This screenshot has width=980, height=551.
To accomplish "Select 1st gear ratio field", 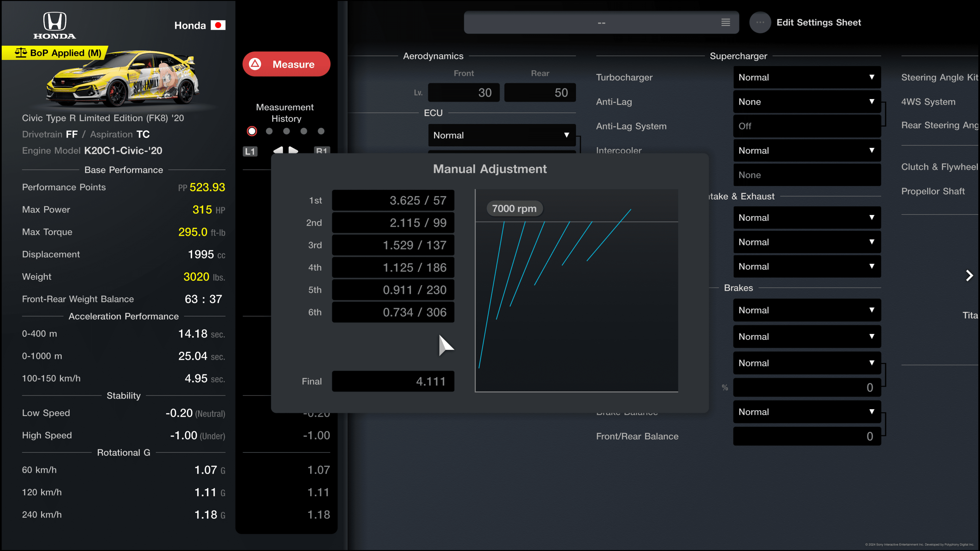I will tap(393, 200).
